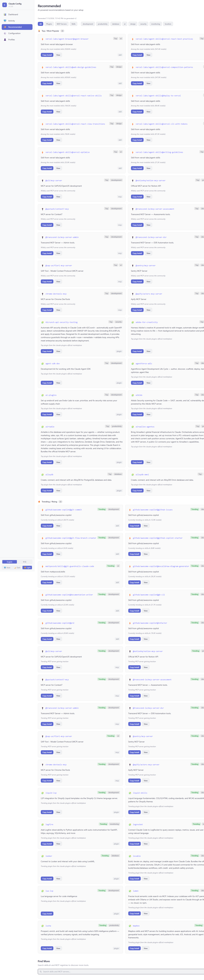This screenshot has height=980, width=204.
Task: Switch theme to Dark
Action: [x=17, y=568]
